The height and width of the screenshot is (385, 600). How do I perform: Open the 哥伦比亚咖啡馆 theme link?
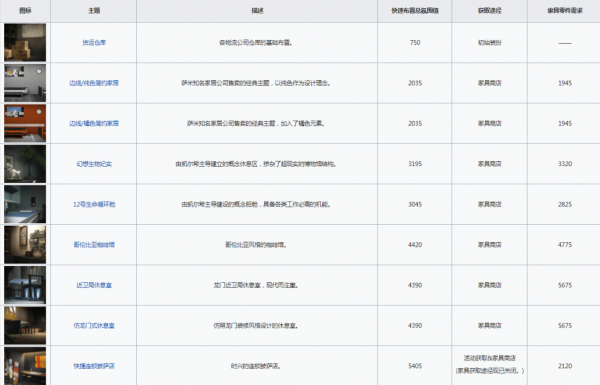[94, 245]
